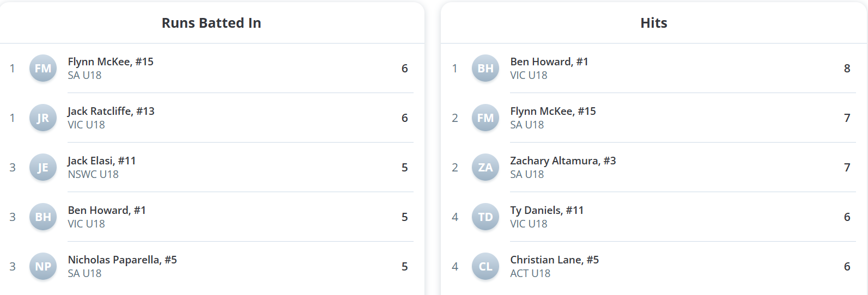Click Flynn McKee's FM avatar in Hits list
Viewport: 868px width, 295px height.
[485, 118]
